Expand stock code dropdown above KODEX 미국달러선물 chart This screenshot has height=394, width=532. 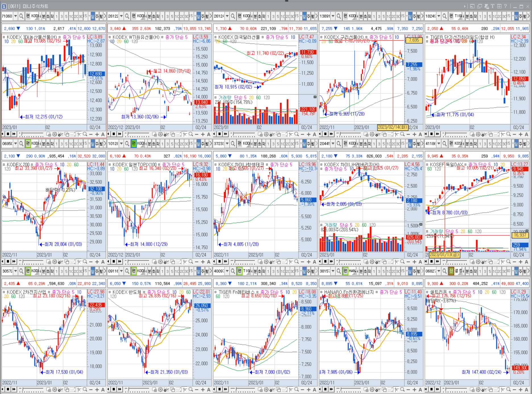[x=227, y=16]
